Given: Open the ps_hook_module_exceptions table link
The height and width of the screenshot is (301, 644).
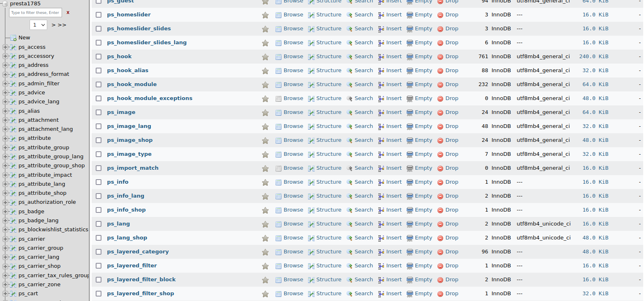Looking at the screenshot, I should (x=149, y=98).
